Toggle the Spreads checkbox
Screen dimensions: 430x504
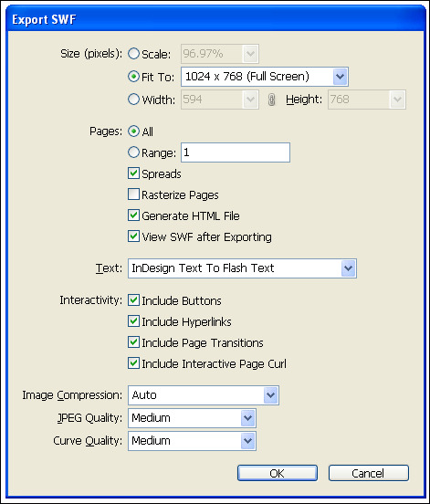tap(133, 173)
